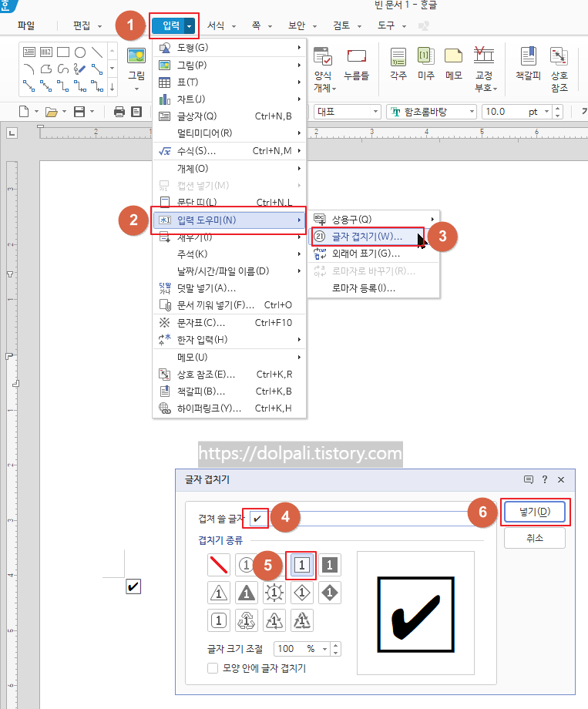
Task: Open the pt font size unit dropdown
Action: [546, 112]
